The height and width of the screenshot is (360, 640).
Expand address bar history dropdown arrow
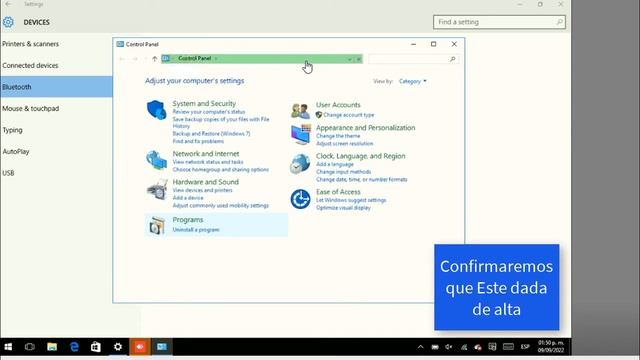point(350,59)
